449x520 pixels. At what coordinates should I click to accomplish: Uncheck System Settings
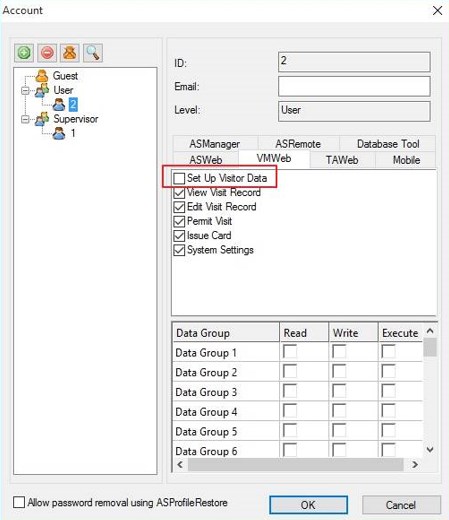(179, 250)
